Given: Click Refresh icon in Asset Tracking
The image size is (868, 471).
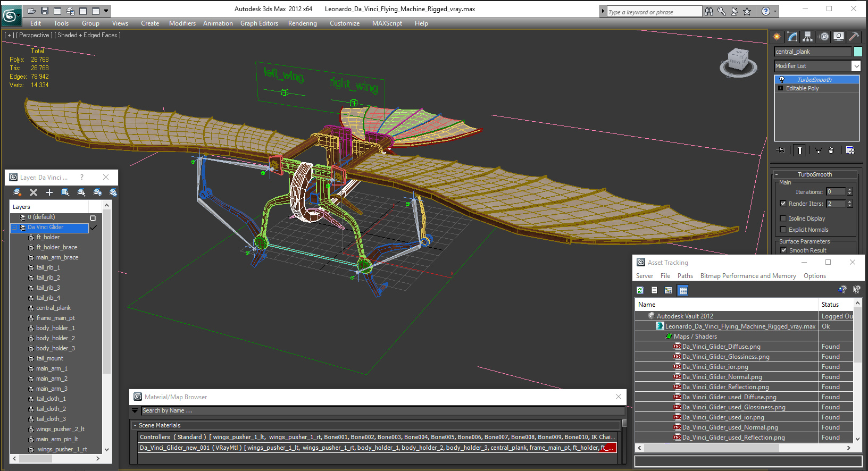Looking at the screenshot, I should pyautogui.click(x=640, y=290).
